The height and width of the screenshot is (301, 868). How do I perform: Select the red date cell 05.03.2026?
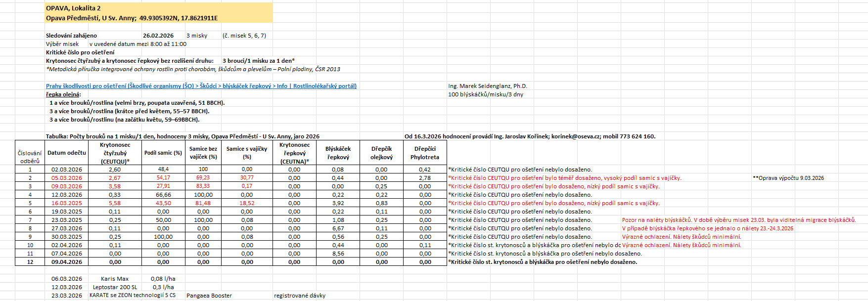67,178
